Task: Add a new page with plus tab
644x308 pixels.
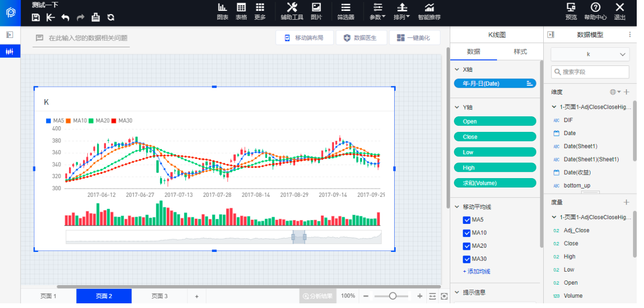Action: point(197,296)
